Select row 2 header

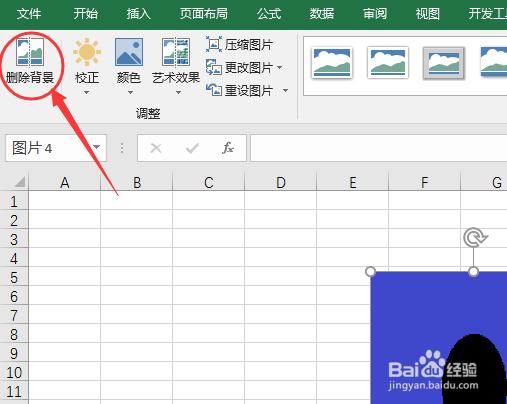coord(14,220)
